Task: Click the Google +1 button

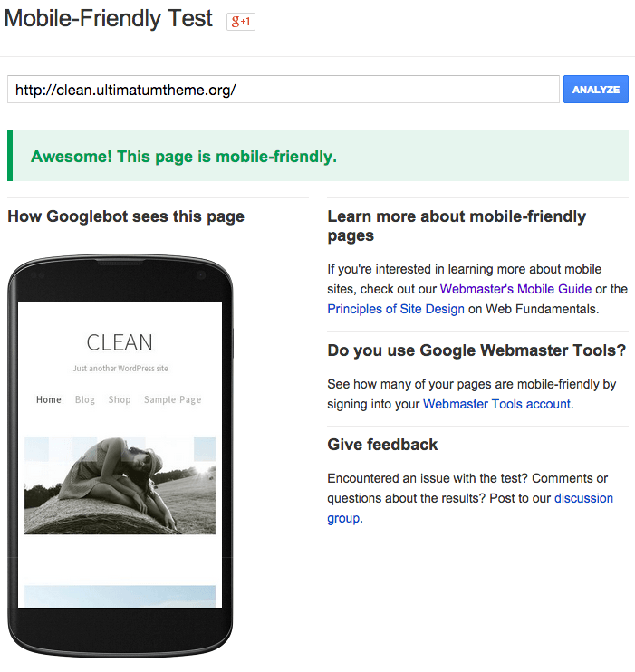Action: click(241, 22)
